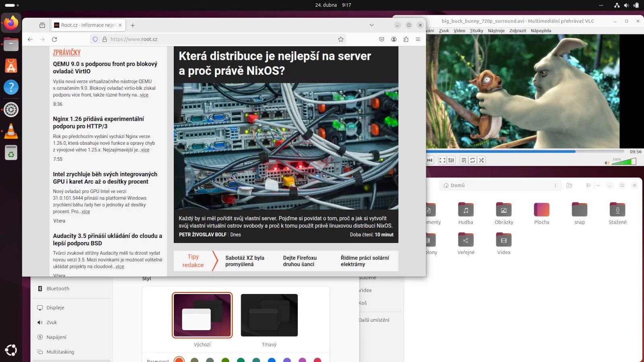Reload the Root.cz page
The height and width of the screenshot is (362, 644).
pyautogui.click(x=54, y=39)
